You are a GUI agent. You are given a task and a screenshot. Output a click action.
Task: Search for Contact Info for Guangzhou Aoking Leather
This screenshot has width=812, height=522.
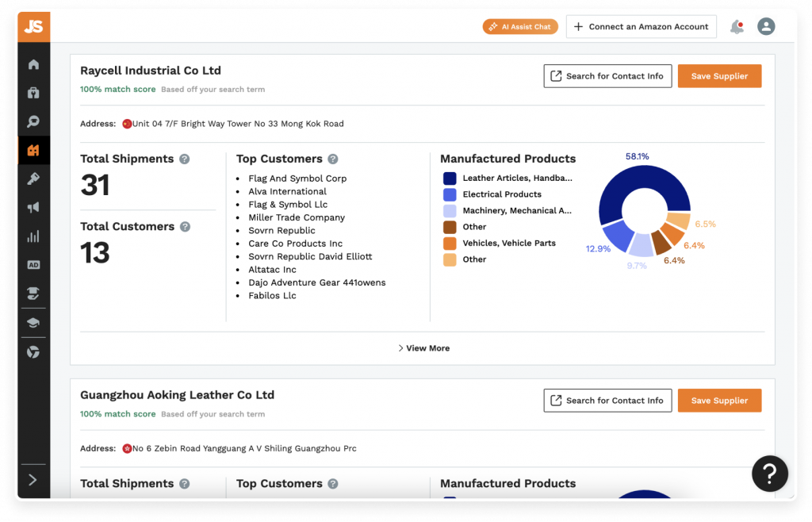coord(607,401)
